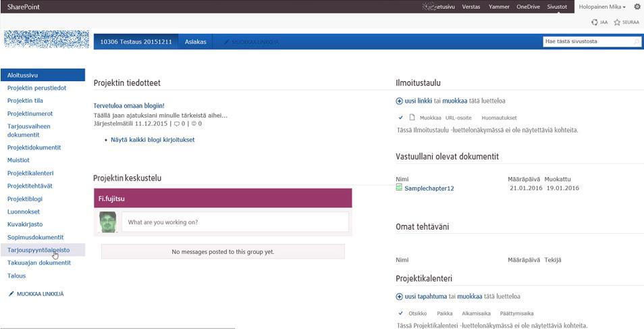Viewport: 644px width, 329px height.
Task: Click Vastuullani olevat dokumentit heading
Action: pyautogui.click(x=448, y=156)
